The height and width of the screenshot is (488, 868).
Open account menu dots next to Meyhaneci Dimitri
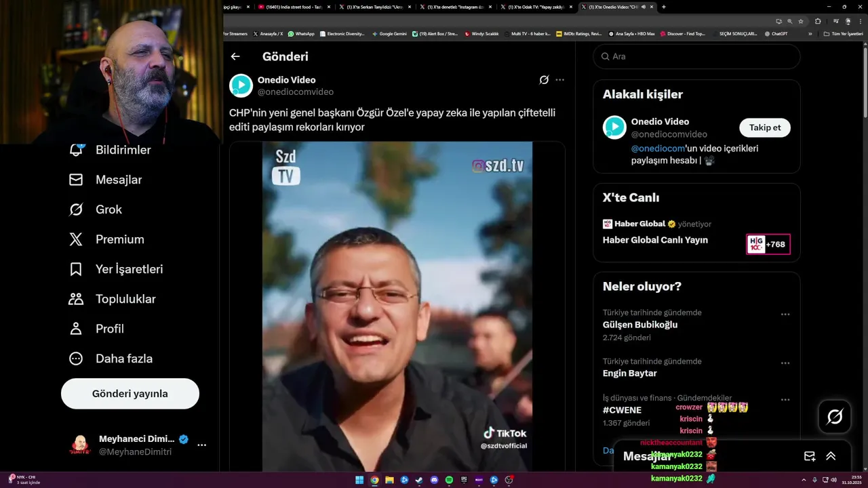[201, 445]
